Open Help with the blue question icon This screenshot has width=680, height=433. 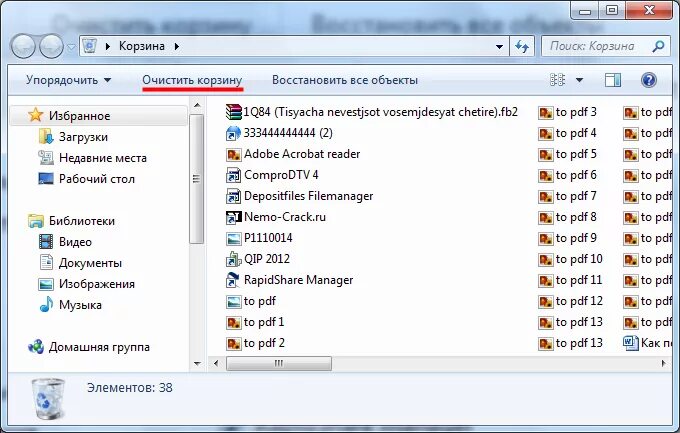click(649, 80)
